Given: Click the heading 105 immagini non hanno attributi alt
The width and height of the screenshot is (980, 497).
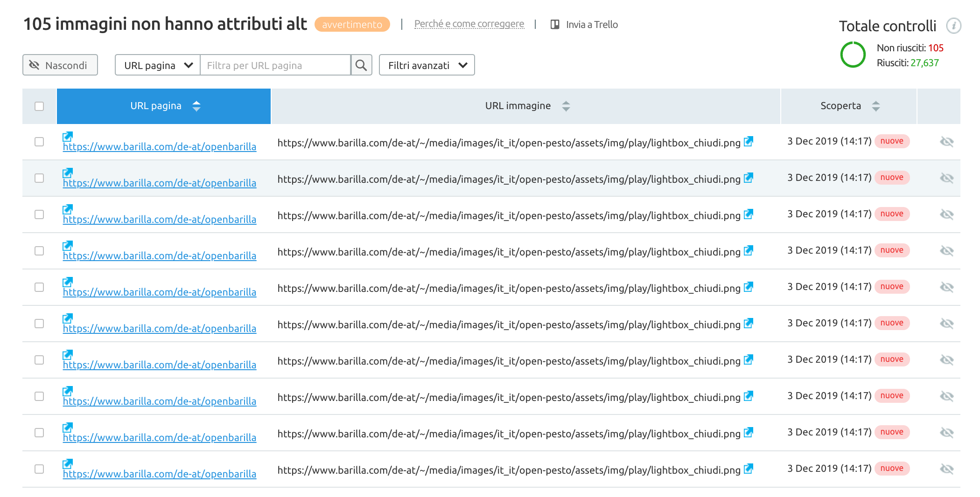Looking at the screenshot, I should 165,24.
